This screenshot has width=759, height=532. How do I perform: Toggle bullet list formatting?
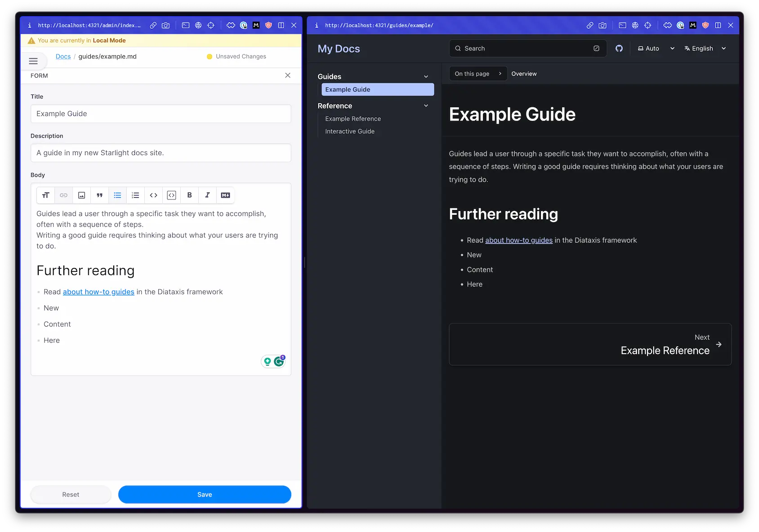point(117,195)
